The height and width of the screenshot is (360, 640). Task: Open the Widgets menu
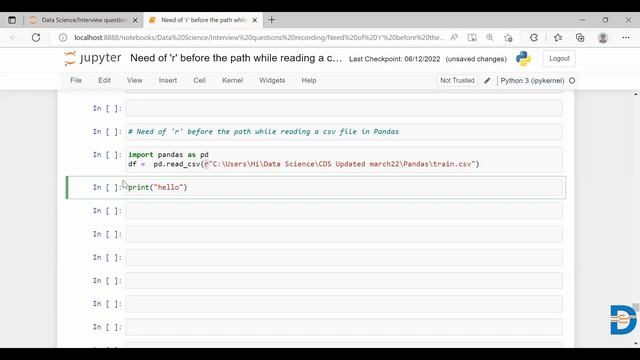272,80
